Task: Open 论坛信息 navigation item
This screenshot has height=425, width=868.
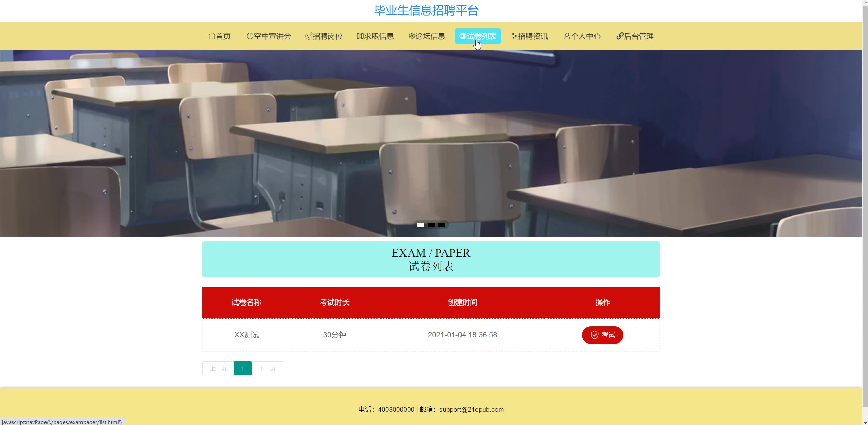Action: coord(427,36)
